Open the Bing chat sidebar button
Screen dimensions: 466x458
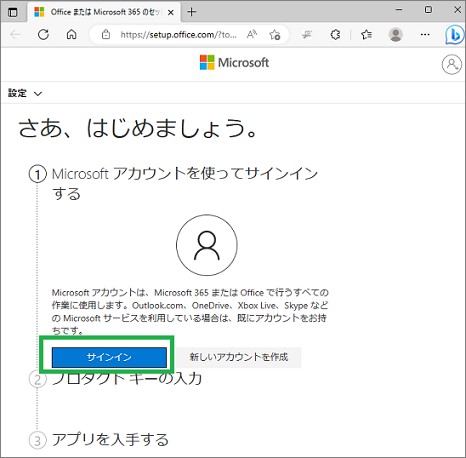454,35
